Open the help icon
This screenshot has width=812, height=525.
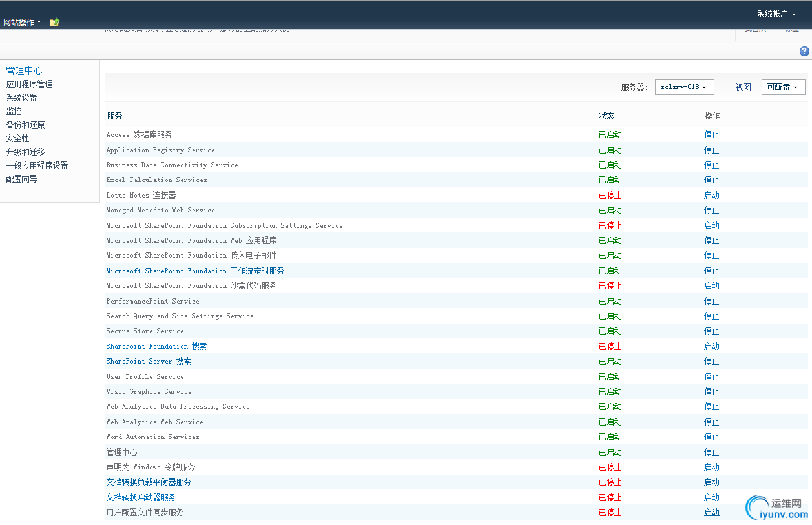click(x=804, y=52)
